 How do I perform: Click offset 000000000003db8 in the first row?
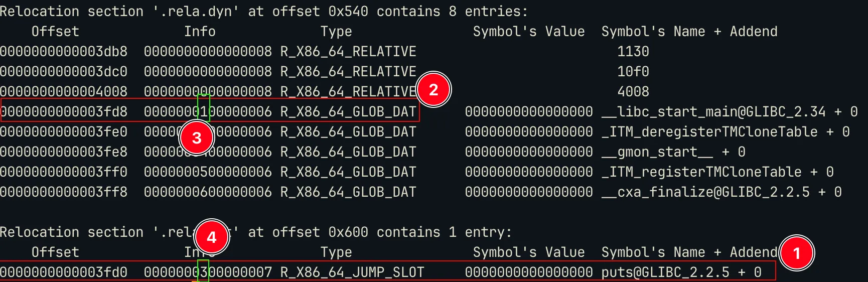(x=64, y=52)
